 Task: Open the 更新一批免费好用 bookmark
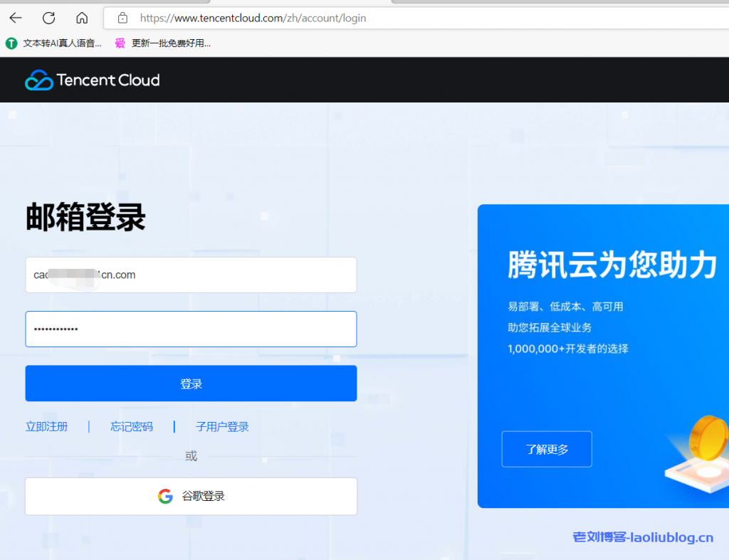(x=163, y=43)
